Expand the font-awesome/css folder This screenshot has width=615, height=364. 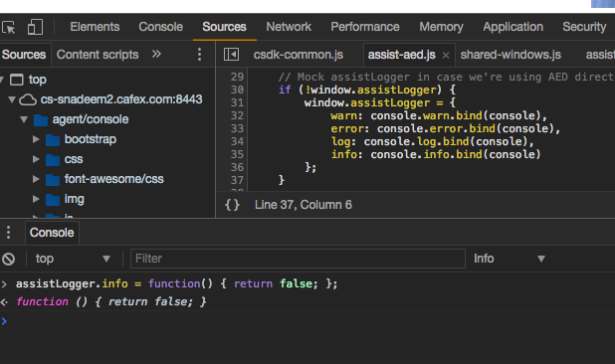pos(36,179)
